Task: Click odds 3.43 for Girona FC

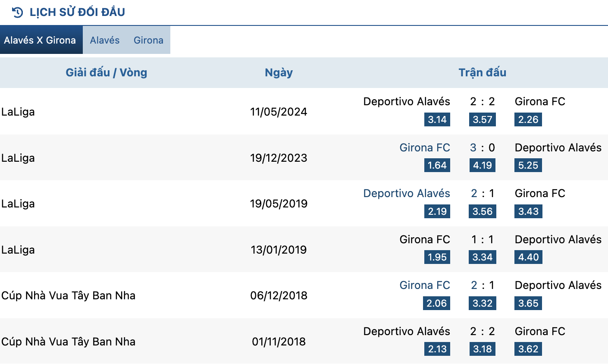Action: pos(528,211)
